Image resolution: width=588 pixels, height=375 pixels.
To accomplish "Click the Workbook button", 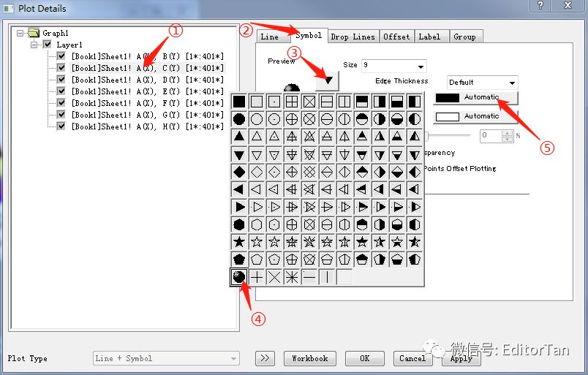I will click(x=310, y=358).
